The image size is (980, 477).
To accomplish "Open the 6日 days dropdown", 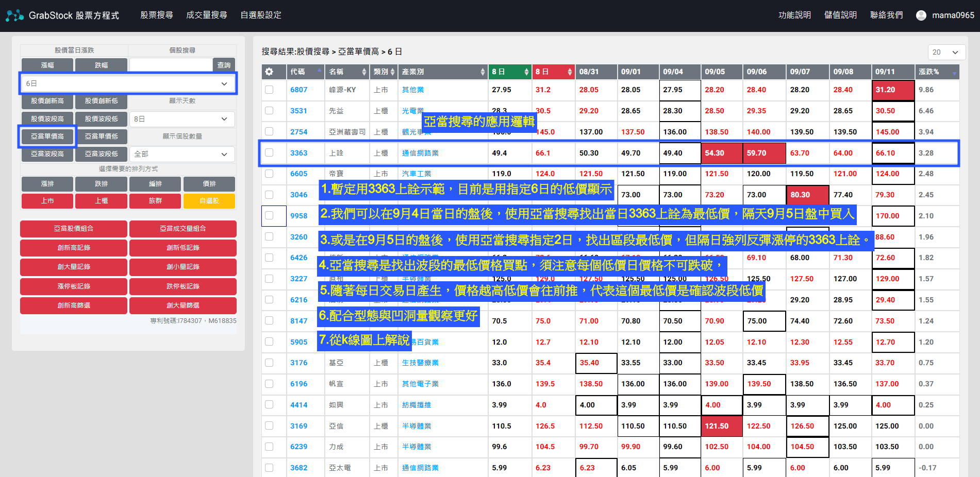I will 128,83.
